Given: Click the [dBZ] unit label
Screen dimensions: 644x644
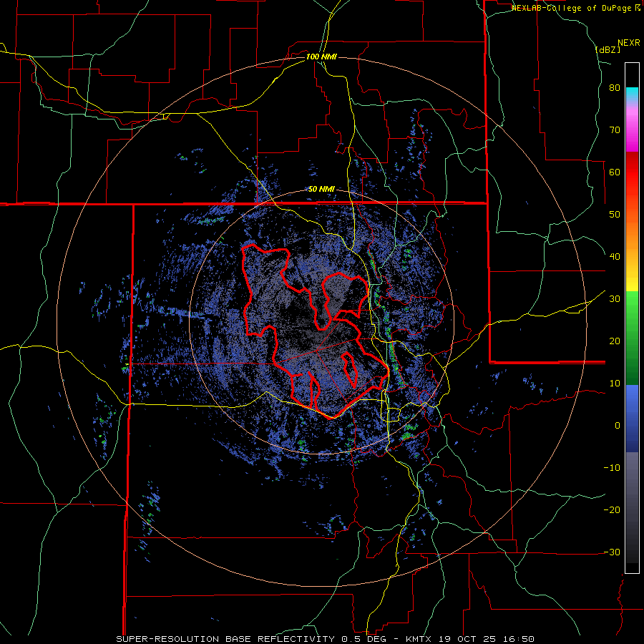Looking at the screenshot, I should (608, 49).
